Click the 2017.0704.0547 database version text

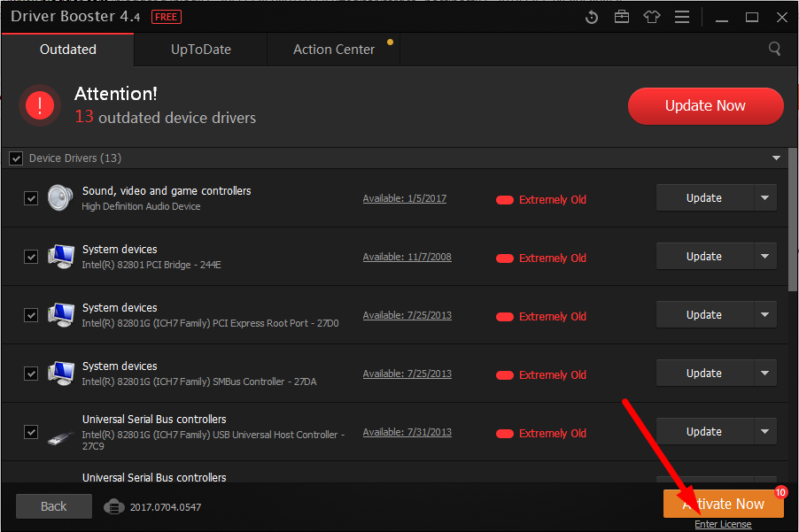166,507
